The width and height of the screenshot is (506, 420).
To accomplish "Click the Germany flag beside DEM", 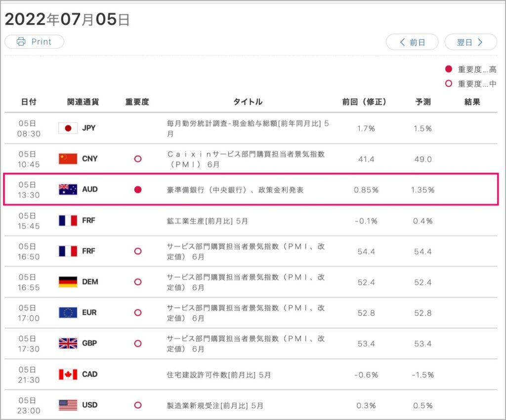I will (x=68, y=282).
